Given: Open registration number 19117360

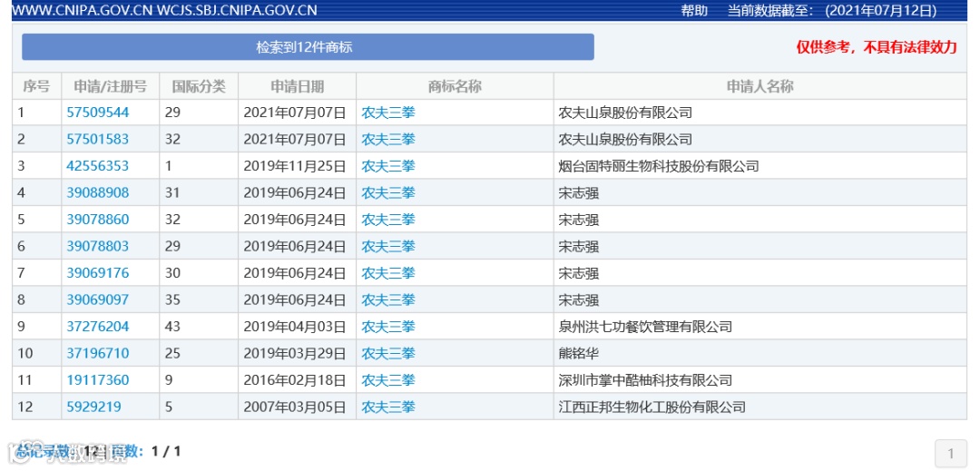Looking at the screenshot, I should click(97, 380).
